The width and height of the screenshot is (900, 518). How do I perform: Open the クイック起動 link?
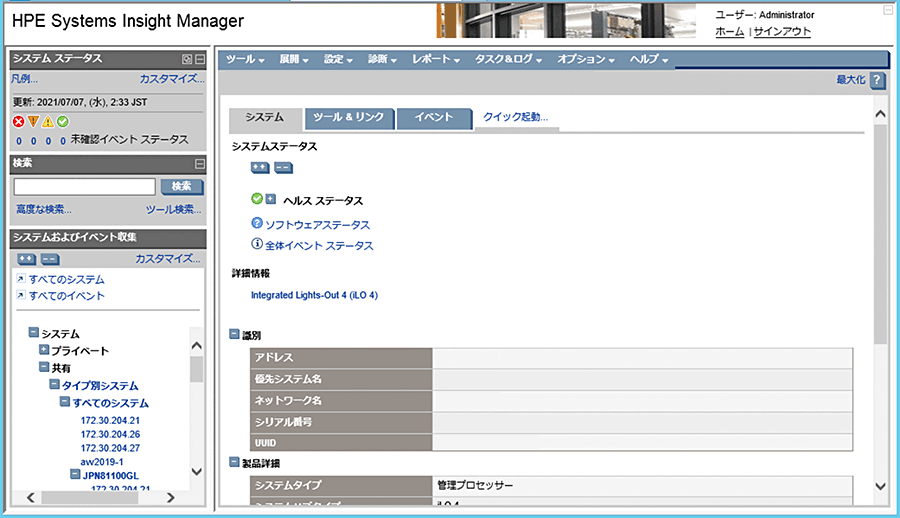point(515,117)
